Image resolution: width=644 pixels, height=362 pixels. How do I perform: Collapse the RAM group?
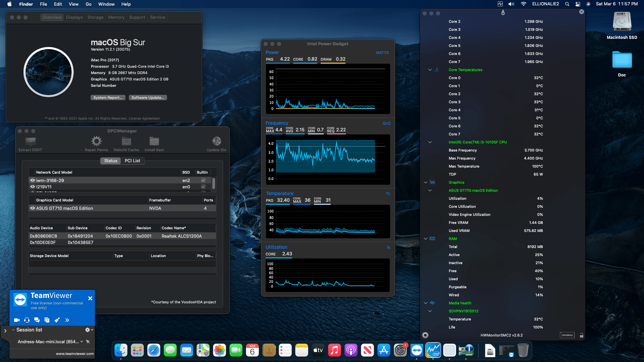click(426, 239)
